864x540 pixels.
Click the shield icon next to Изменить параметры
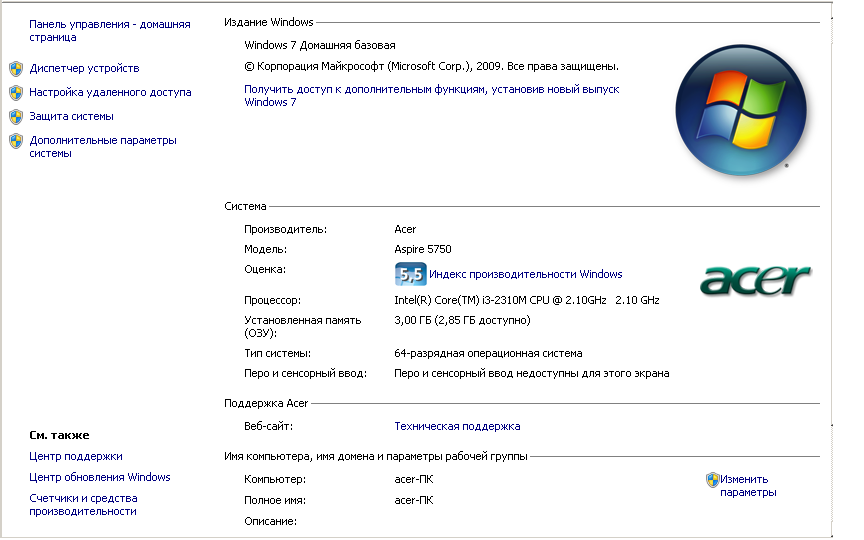click(x=712, y=480)
